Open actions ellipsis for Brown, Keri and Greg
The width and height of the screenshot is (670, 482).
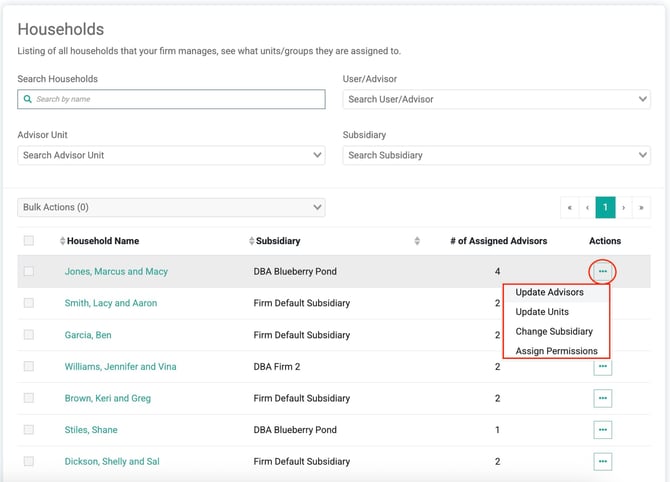pyautogui.click(x=602, y=398)
